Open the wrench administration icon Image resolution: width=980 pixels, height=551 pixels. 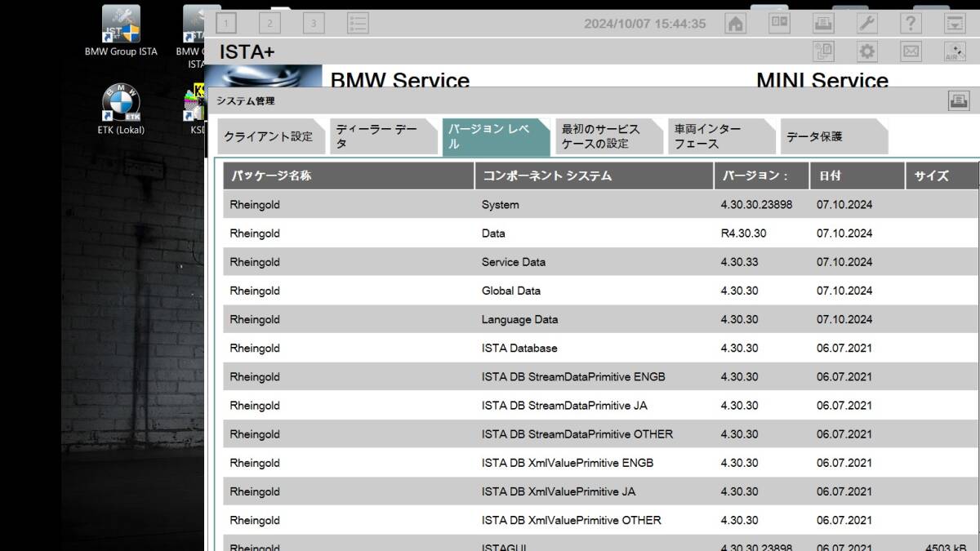(866, 24)
